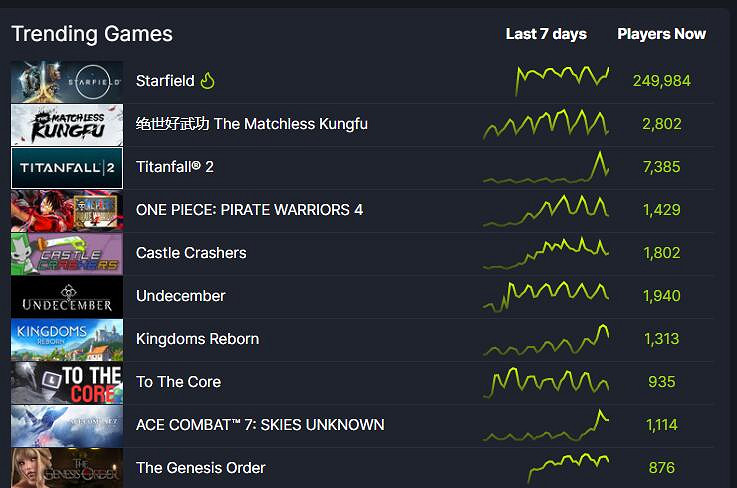Open the Castle Crashers thumbnail

[x=67, y=254]
